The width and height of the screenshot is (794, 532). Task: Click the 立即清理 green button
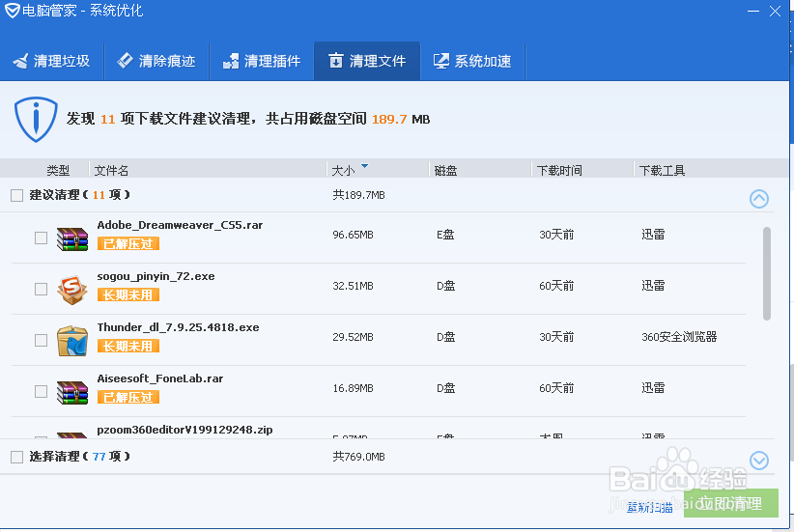730,503
